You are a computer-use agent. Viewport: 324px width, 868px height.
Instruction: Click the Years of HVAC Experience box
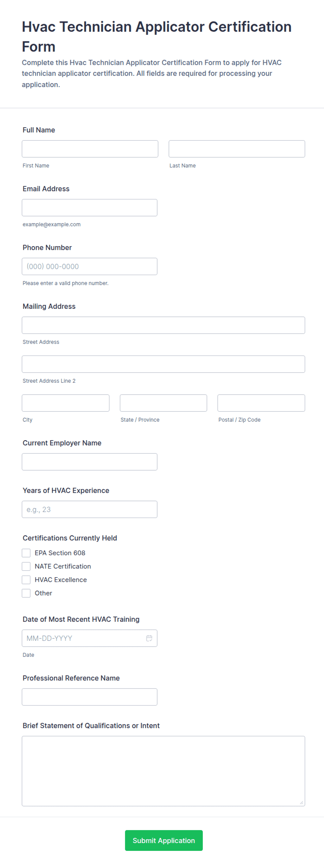90,509
